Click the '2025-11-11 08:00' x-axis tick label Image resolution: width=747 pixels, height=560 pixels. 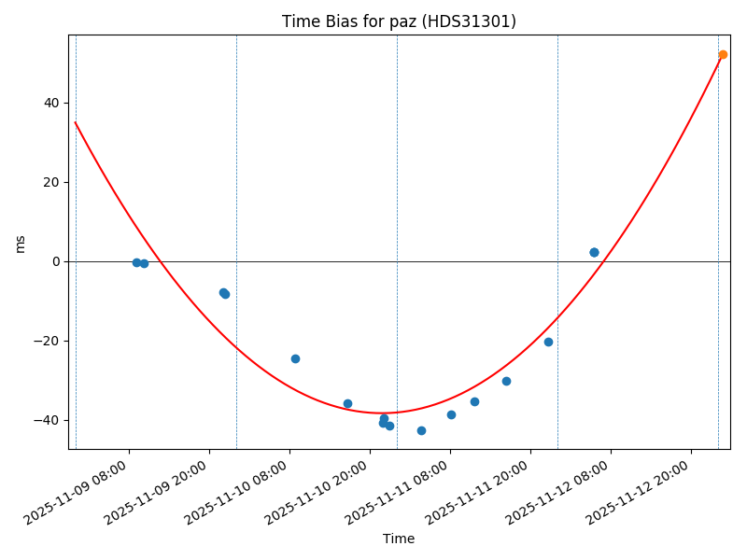[x=400, y=490]
